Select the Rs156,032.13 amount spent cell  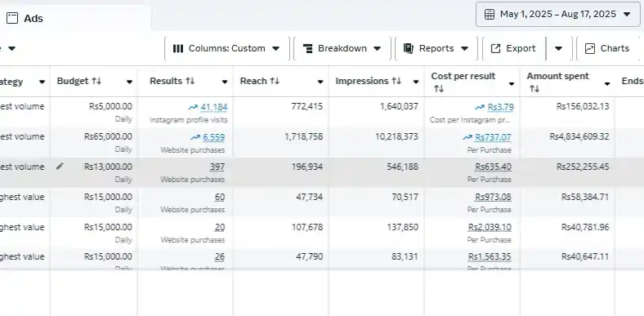pyautogui.click(x=568, y=112)
